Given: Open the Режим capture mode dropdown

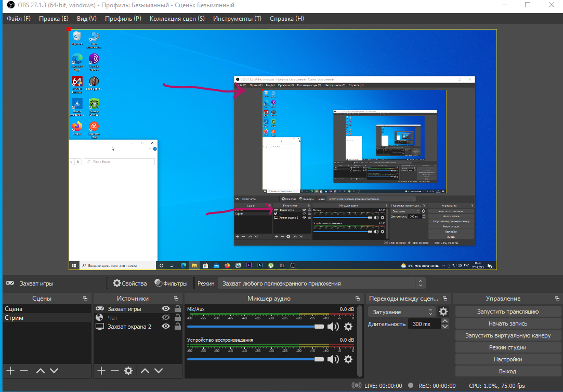Looking at the screenshot, I should (322, 283).
